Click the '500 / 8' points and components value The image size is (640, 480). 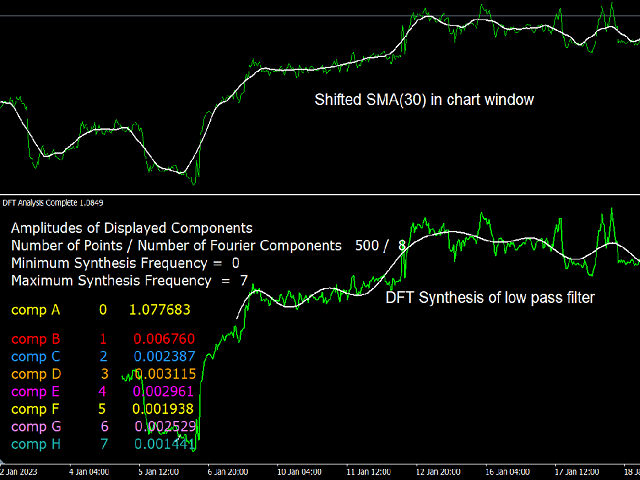380,246
